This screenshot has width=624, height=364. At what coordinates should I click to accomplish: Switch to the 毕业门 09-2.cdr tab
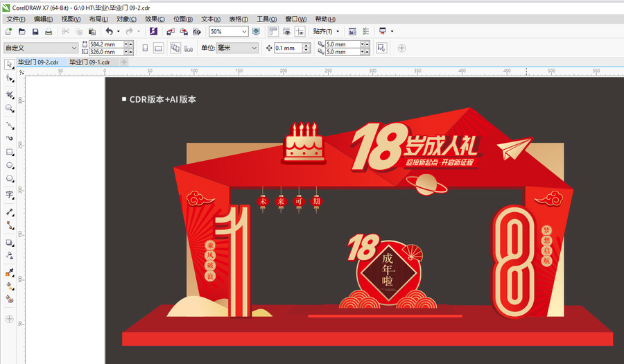38,62
